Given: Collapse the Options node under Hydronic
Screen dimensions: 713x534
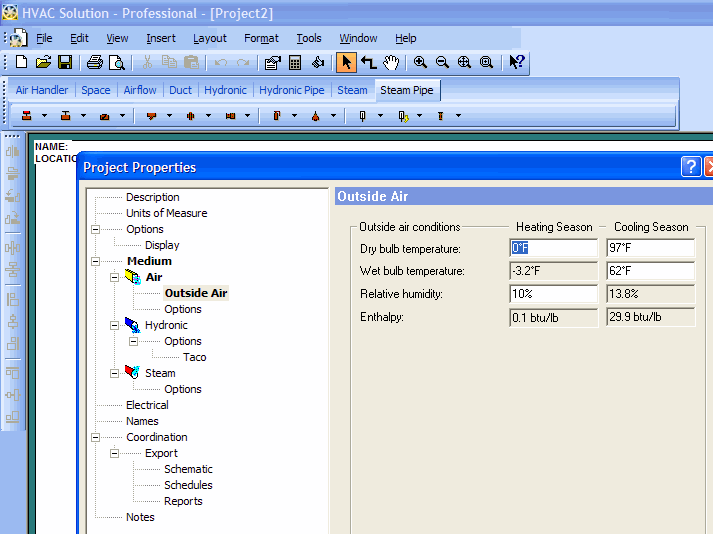Looking at the screenshot, I should point(133,341).
